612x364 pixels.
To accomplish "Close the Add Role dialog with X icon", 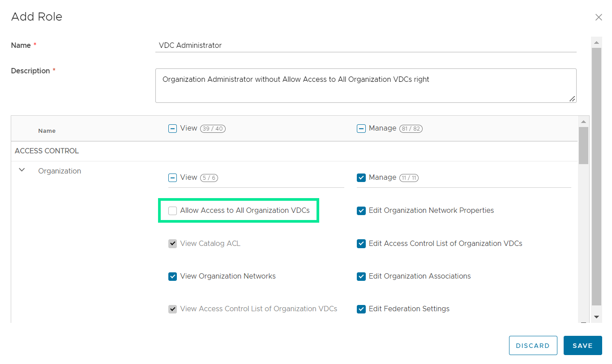I will click(x=598, y=17).
